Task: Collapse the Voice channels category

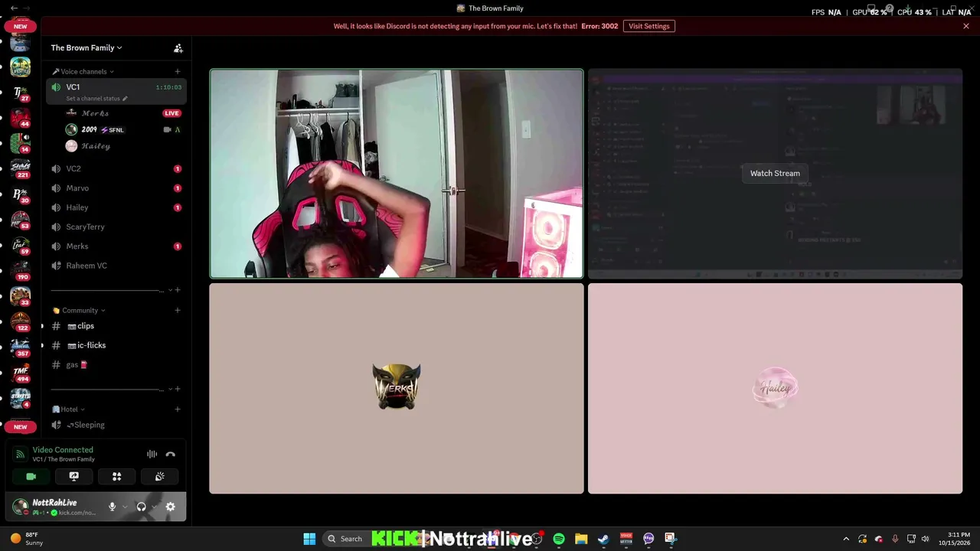Action: click(x=83, y=71)
